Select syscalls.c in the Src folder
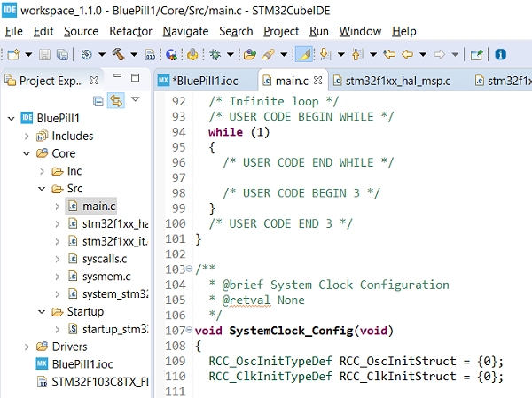The image size is (532, 398). click(x=104, y=259)
